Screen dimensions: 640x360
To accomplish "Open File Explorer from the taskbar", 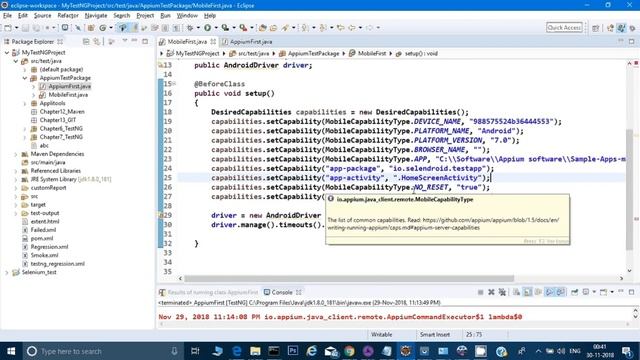I will (x=255, y=351).
